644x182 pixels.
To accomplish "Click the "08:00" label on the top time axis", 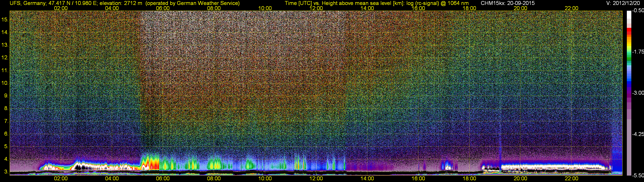I will (x=214, y=8).
